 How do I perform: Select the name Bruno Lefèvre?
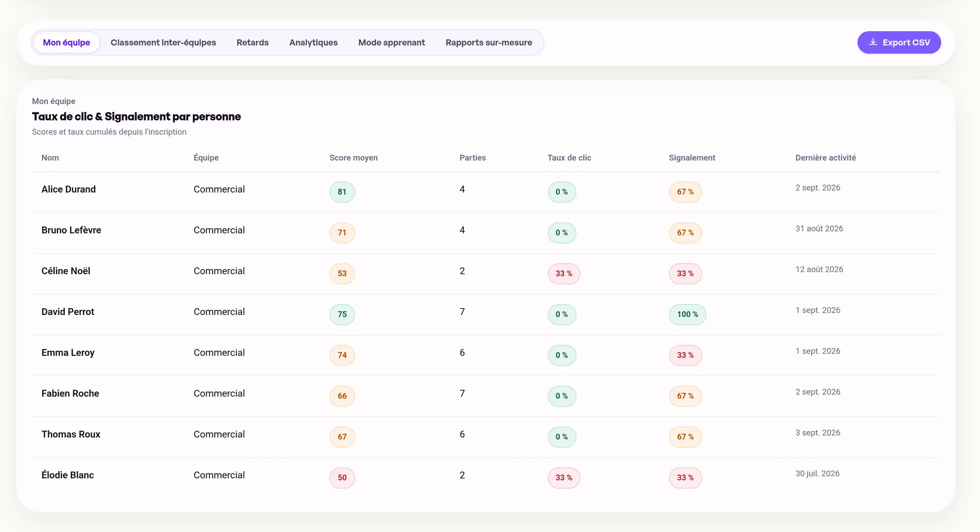pos(71,230)
